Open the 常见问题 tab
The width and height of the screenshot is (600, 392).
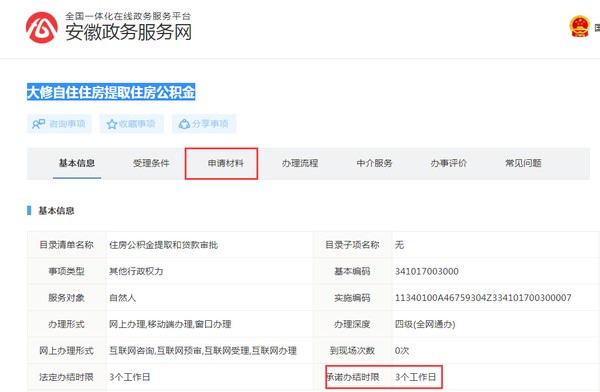(523, 163)
